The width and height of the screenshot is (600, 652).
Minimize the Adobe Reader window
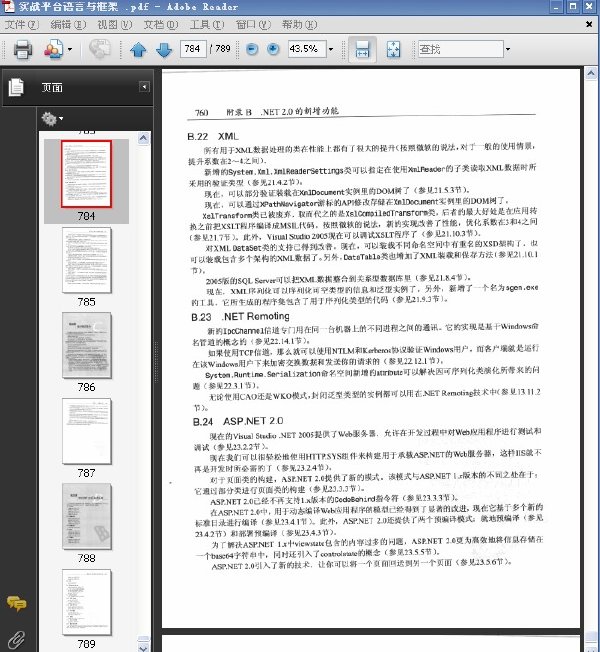click(556, 6)
